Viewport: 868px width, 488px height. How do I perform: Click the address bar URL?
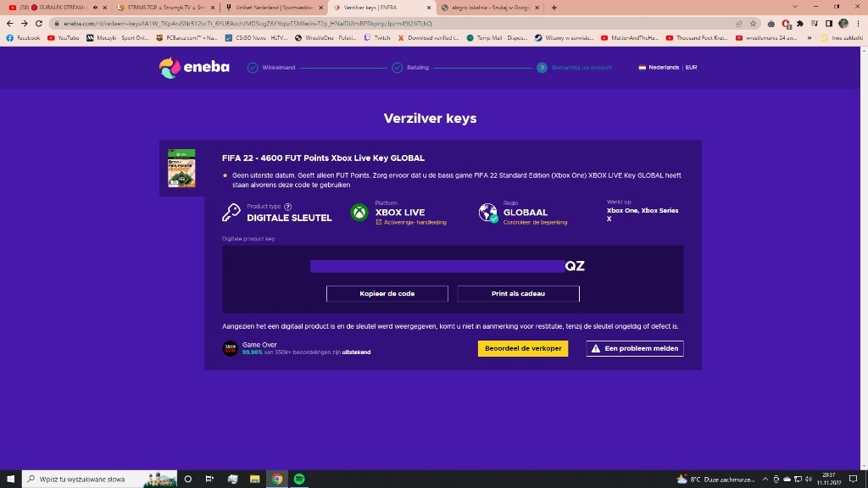pyautogui.click(x=248, y=24)
